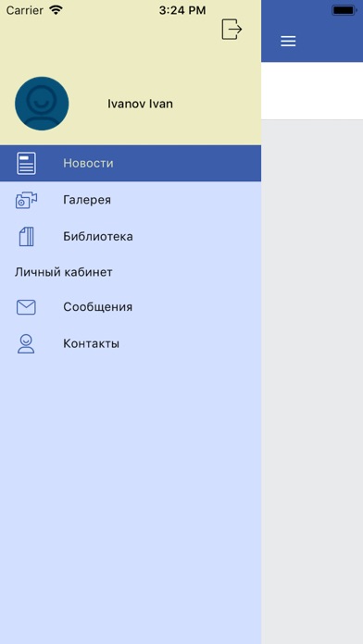Select the username Ivanov Ivan
The height and width of the screenshot is (644, 363).
[140, 104]
